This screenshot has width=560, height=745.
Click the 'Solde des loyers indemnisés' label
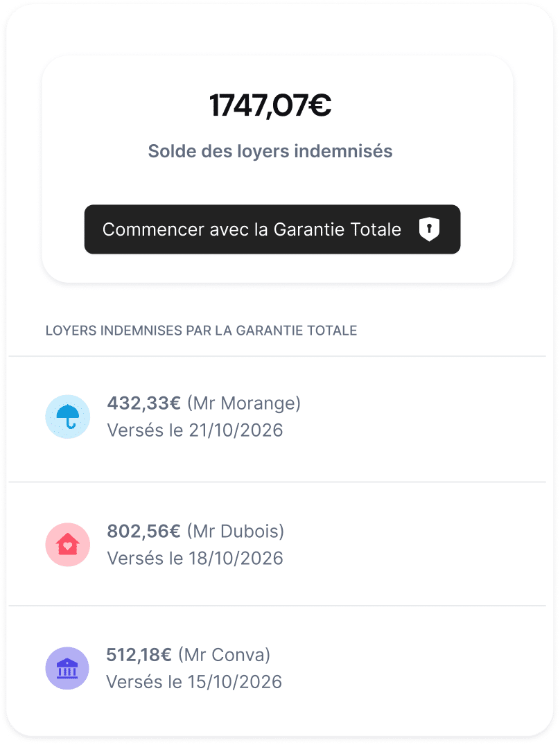click(270, 151)
